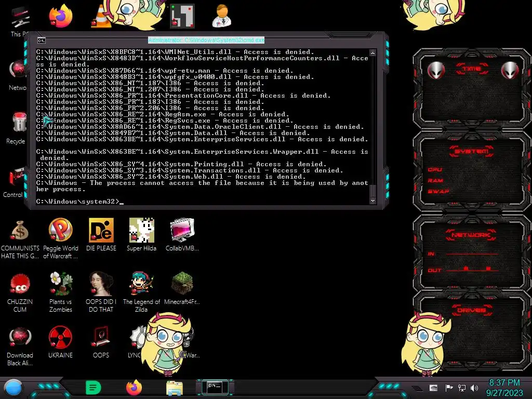Open the clock showing 8:37 PM

tap(504, 388)
